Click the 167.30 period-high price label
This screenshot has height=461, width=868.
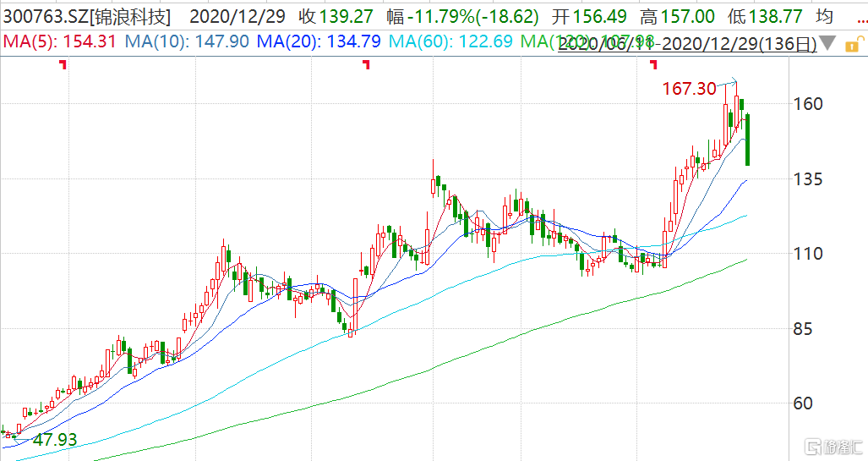(689, 88)
